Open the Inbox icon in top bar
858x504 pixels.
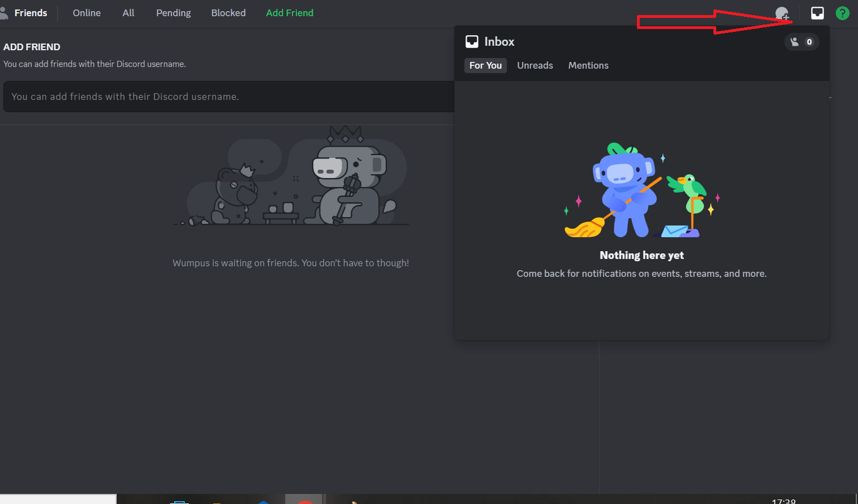point(817,13)
